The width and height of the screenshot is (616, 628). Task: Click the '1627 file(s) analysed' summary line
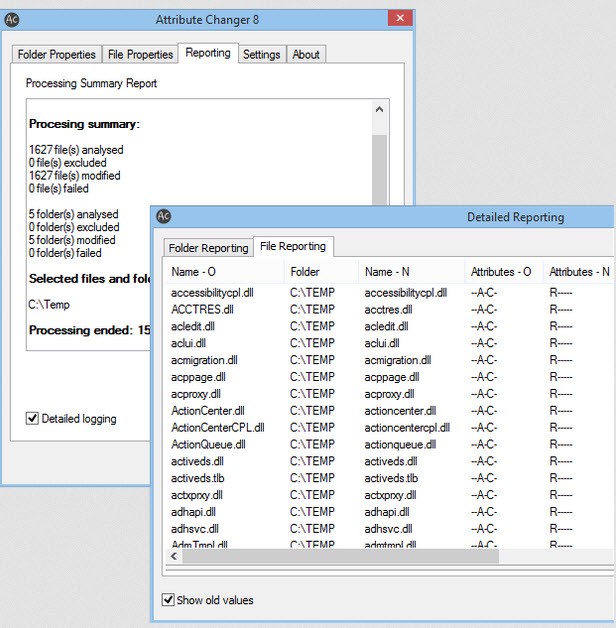(76, 150)
